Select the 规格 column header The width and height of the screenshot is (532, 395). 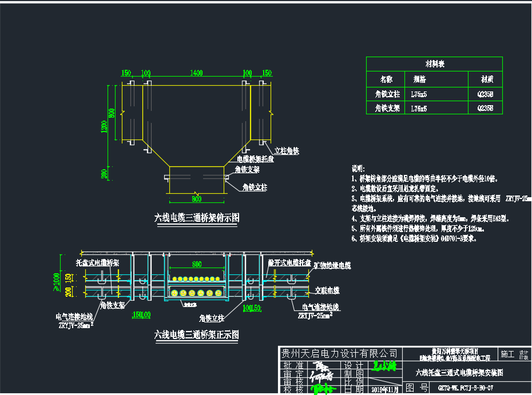[419, 79]
